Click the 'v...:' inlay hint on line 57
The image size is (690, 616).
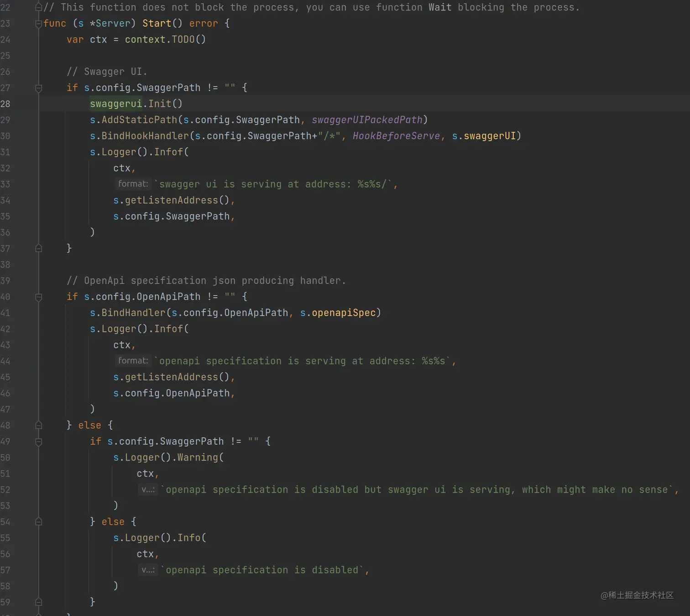tap(148, 570)
